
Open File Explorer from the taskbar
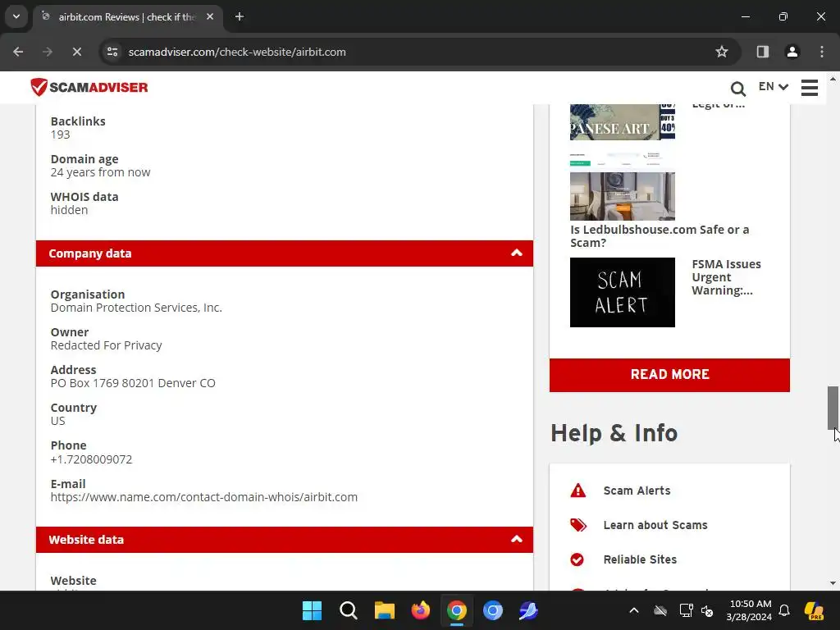coord(384,610)
